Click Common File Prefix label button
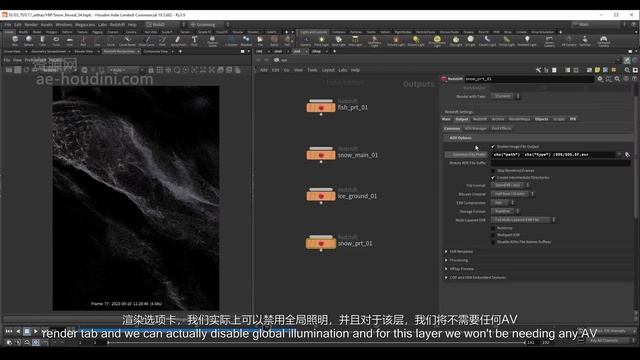640x360 pixels. [x=467, y=155]
